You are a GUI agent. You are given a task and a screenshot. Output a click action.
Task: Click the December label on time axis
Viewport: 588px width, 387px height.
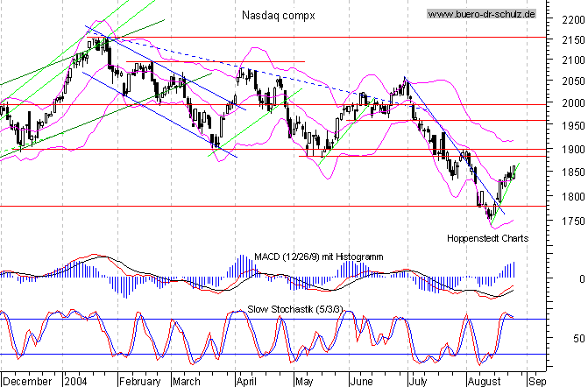click(29, 382)
